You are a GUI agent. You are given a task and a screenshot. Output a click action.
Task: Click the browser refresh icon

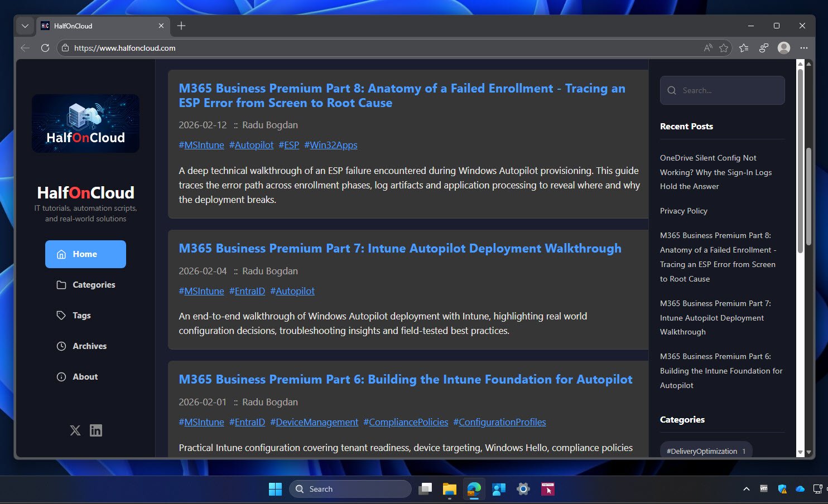[x=45, y=48]
